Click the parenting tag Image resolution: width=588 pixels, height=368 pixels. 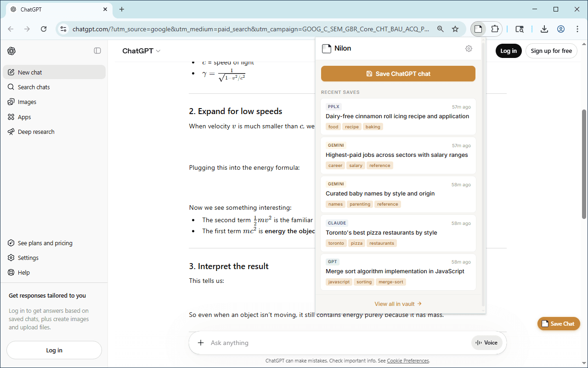[360, 204]
